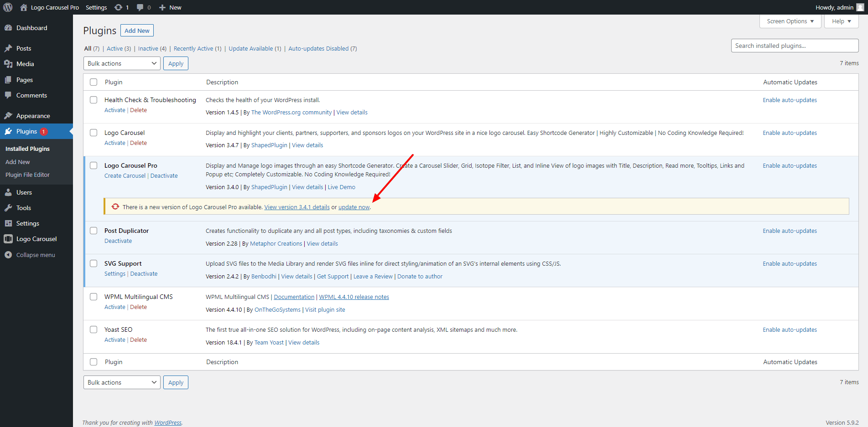
Task: Tick the Yoast SEO plugin checkbox
Action: 94,329
